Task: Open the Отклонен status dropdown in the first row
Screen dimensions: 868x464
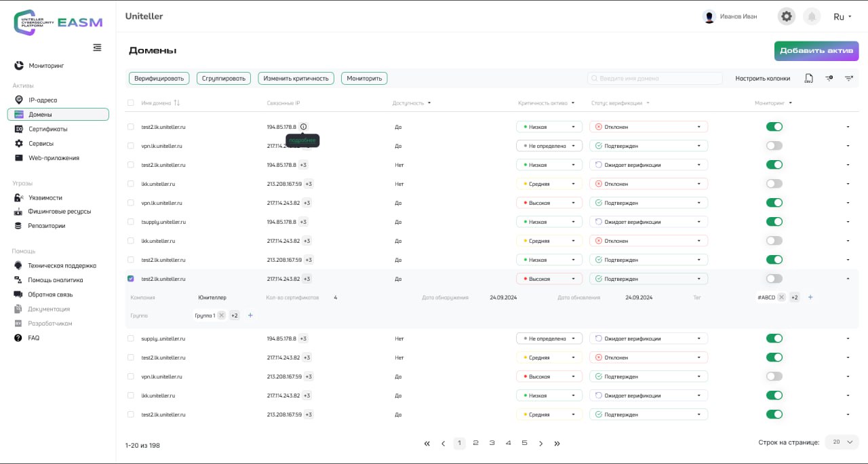Action: [x=648, y=127]
